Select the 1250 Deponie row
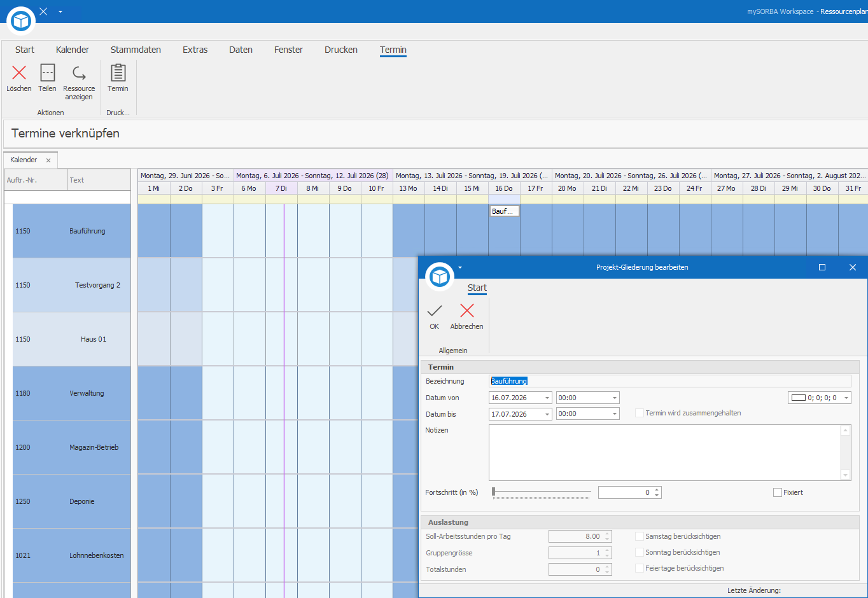Viewport: 868px width, 598px height. (71, 501)
